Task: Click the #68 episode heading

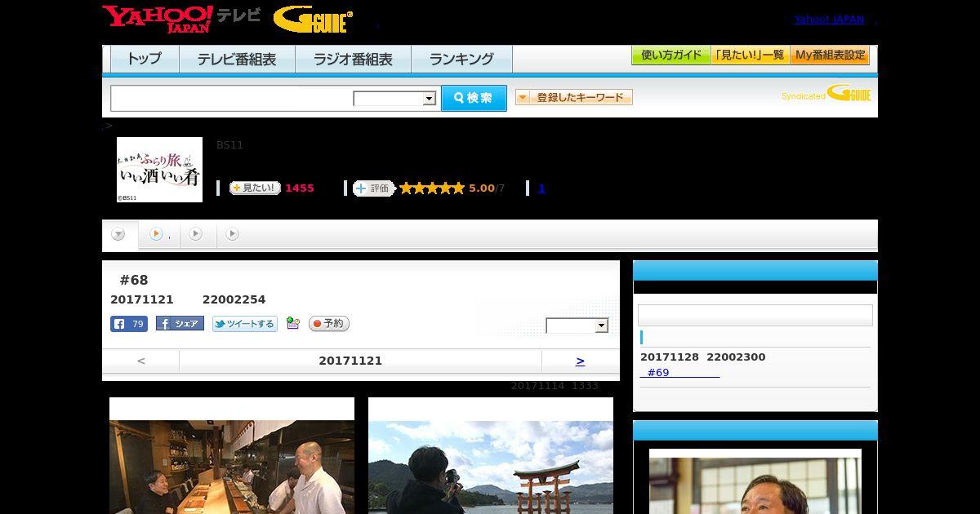Action: coord(134,281)
